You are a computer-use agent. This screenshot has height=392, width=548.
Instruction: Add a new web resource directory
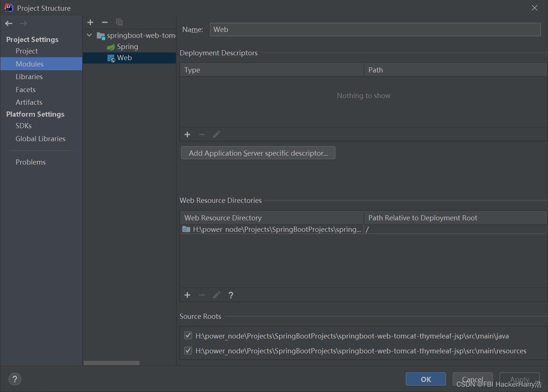(187, 295)
